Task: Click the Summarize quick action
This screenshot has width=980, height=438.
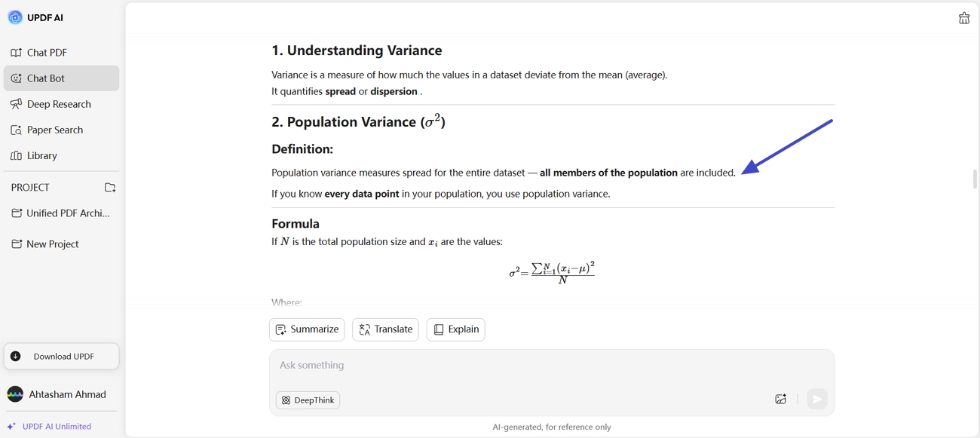Action: click(x=307, y=329)
